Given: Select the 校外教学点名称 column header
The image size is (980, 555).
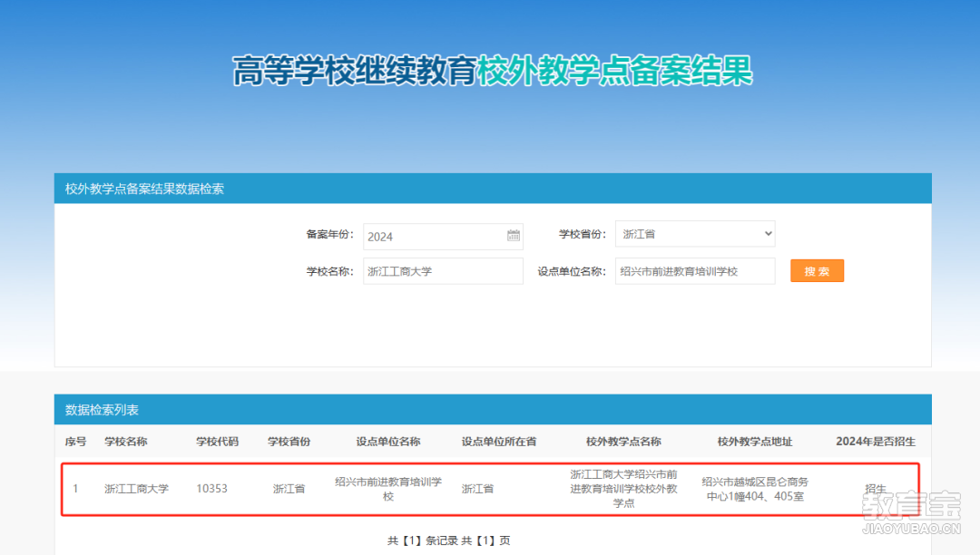Looking at the screenshot, I should 623,442.
